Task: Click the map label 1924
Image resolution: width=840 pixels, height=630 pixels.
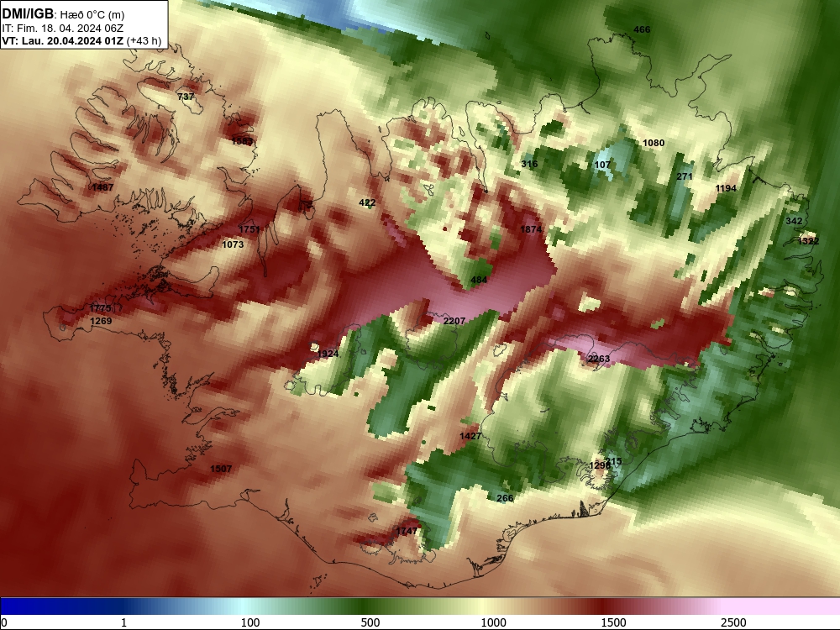Action: [328, 353]
